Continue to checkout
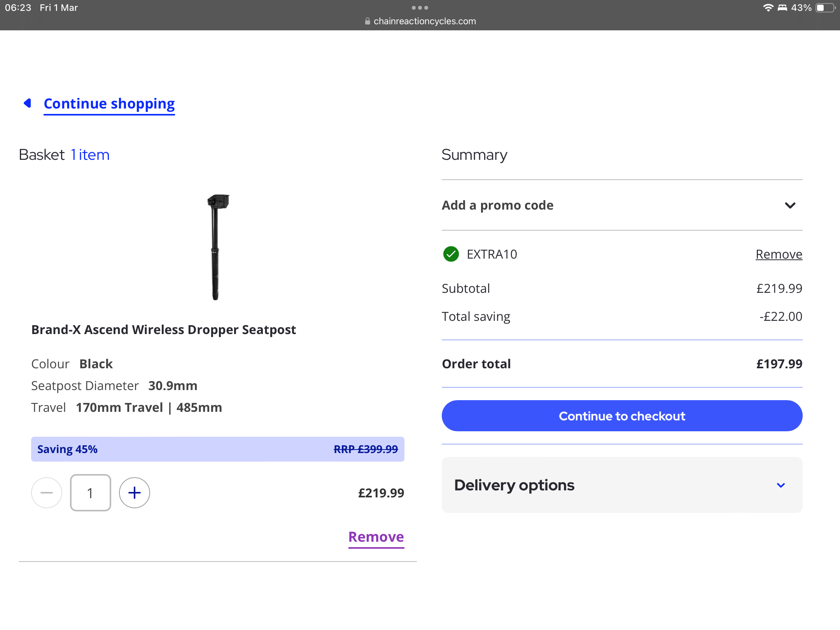 click(622, 416)
